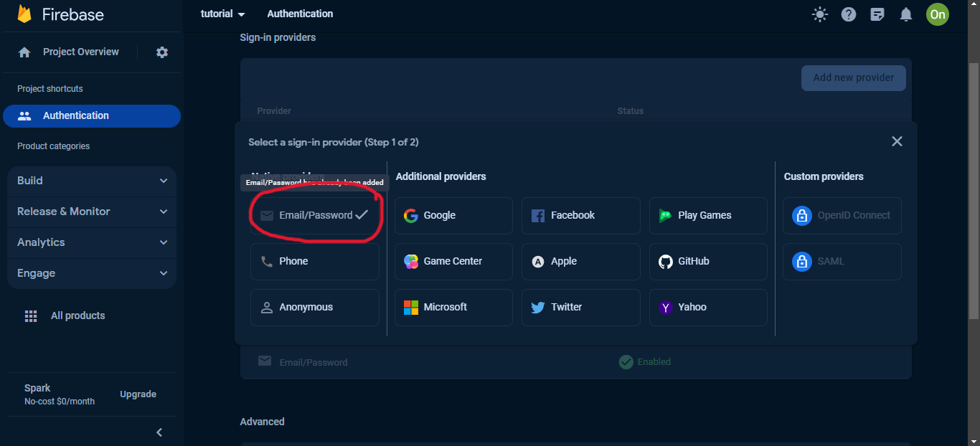This screenshot has height=446, width=980.
Task: Expand the Release & Monitor section
Action: [x=92, y=212]
